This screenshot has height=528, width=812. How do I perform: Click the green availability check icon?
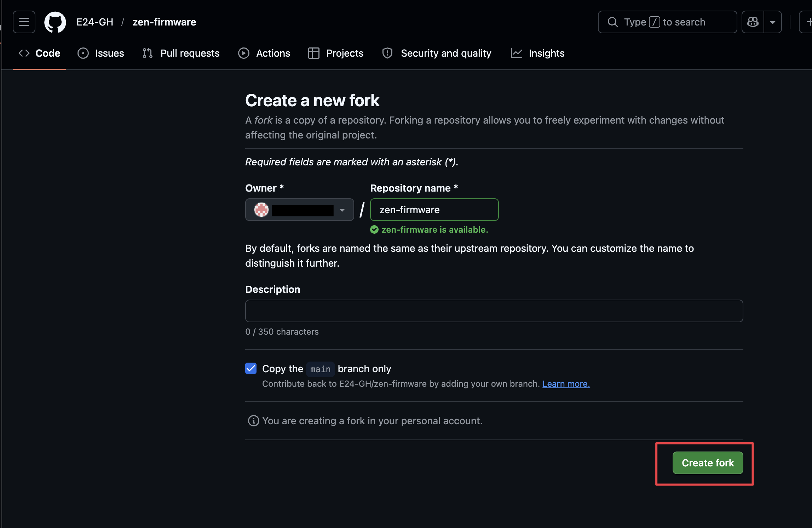(374, 230)
